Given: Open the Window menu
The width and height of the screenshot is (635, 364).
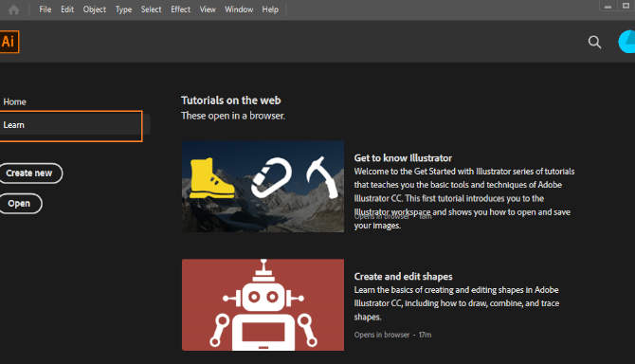Looking at the screenshot, I should tap(239, 9).
